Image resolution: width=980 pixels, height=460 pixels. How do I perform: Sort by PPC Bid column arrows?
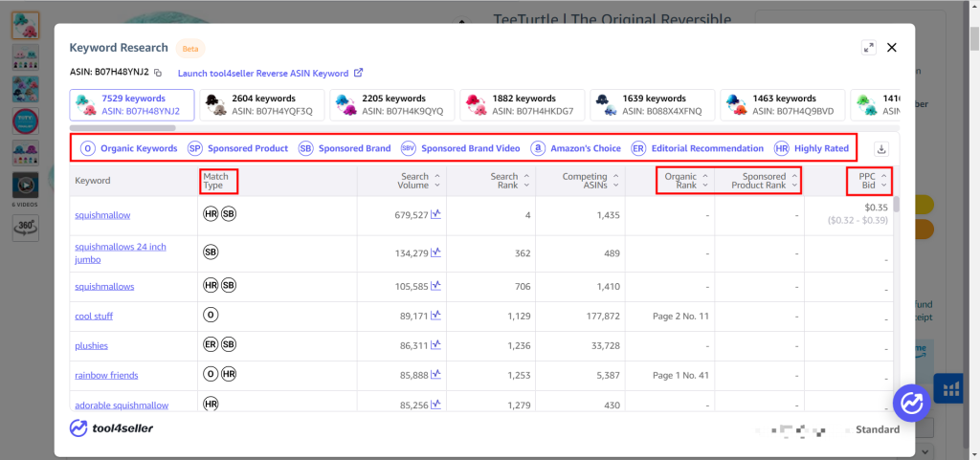tap(884, 181)
